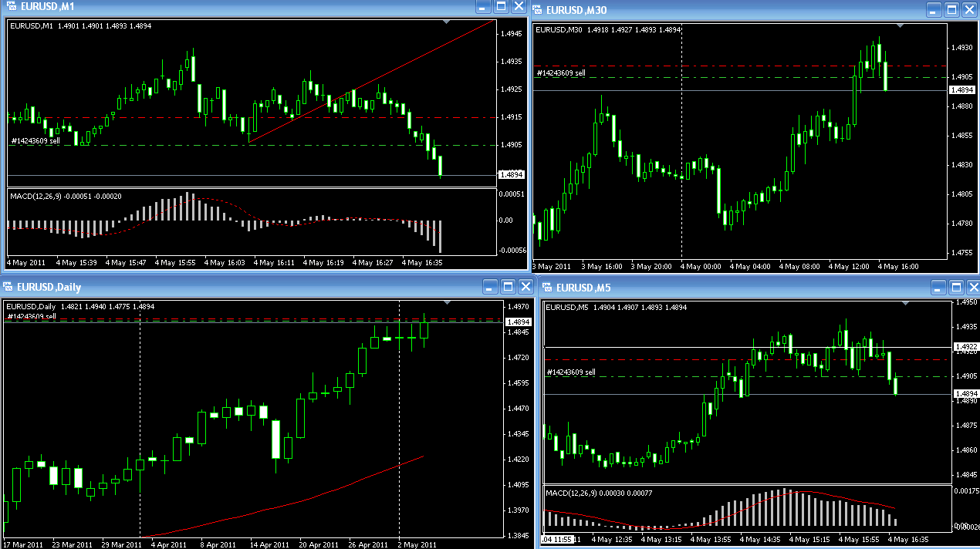Click the 1.4945 price level in M1 chart scale
The image size is (980, 549).
click(x=510, y=34)
